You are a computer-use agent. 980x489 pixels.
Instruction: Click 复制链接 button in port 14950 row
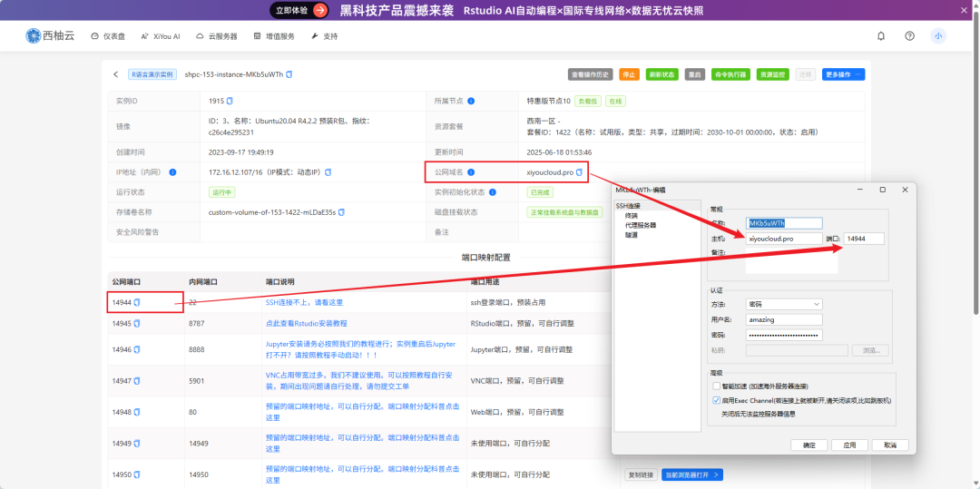641,474
